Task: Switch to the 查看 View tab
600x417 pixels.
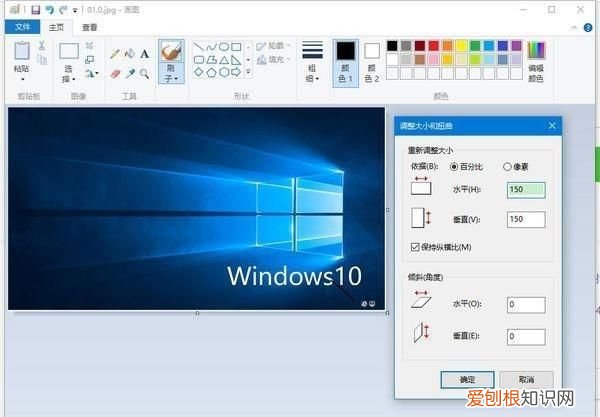Action: [90, 27]
